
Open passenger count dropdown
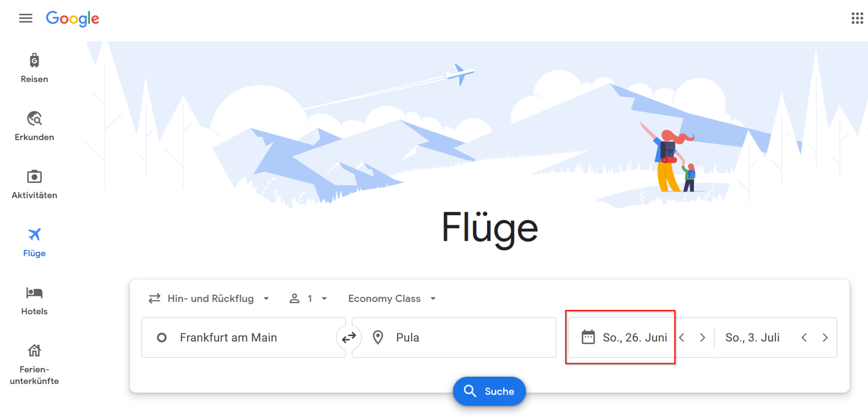(308, 299)
